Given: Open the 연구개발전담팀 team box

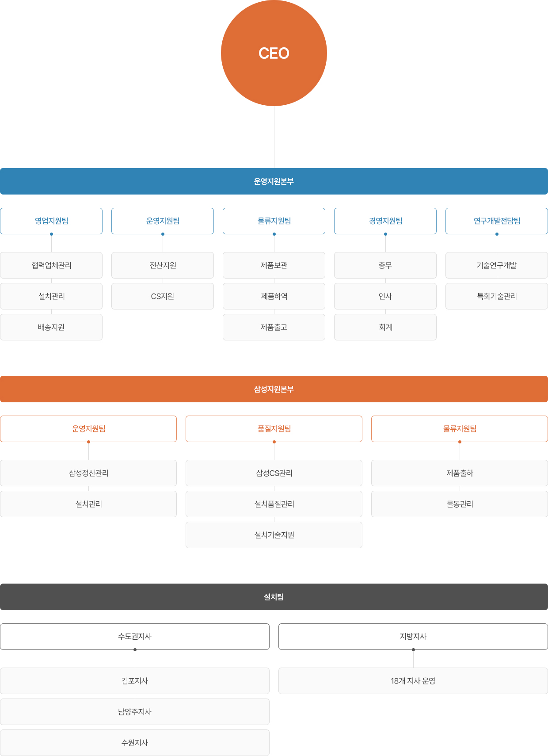Looking at the screenshot, I should [497, 221].
